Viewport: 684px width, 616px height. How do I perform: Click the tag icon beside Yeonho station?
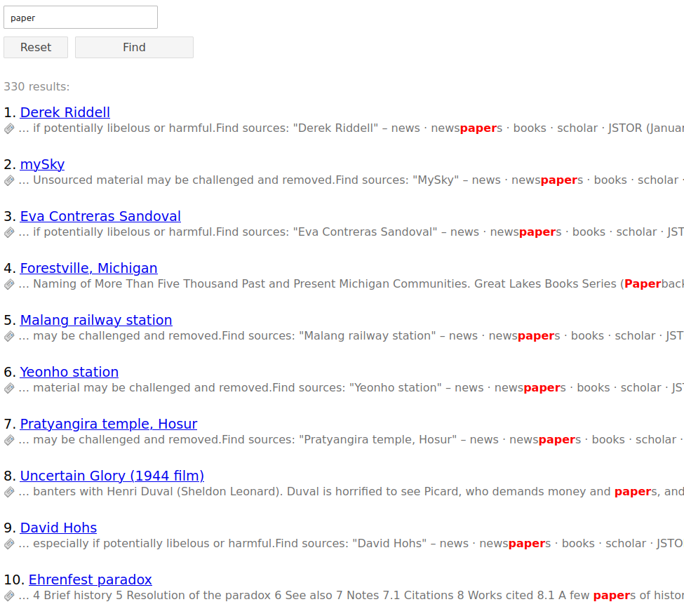point(9,388)
